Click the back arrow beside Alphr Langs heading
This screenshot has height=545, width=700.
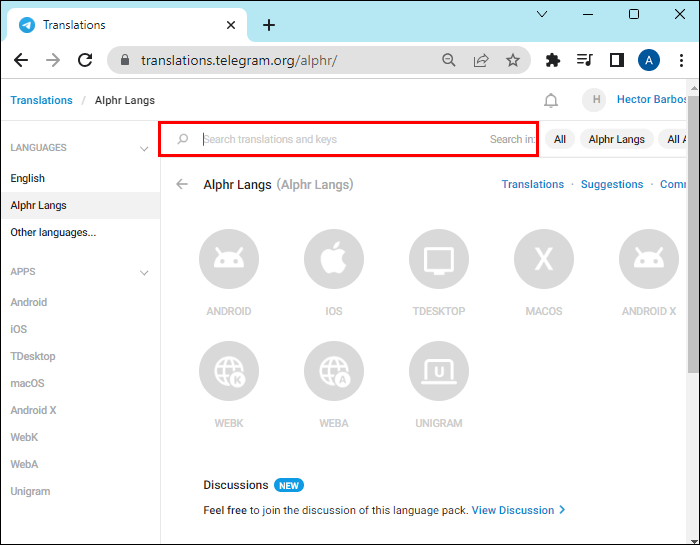[x=182, y=184]
